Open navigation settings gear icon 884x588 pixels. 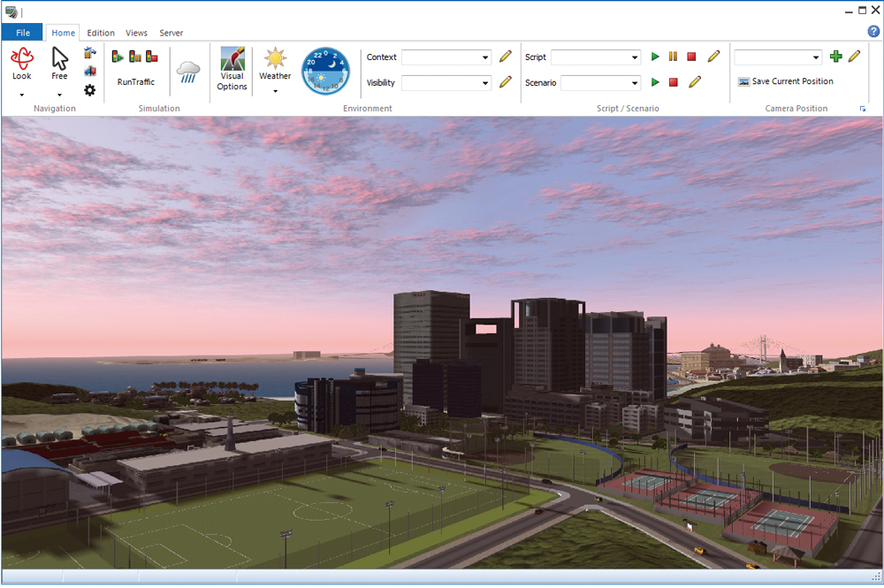89,90
